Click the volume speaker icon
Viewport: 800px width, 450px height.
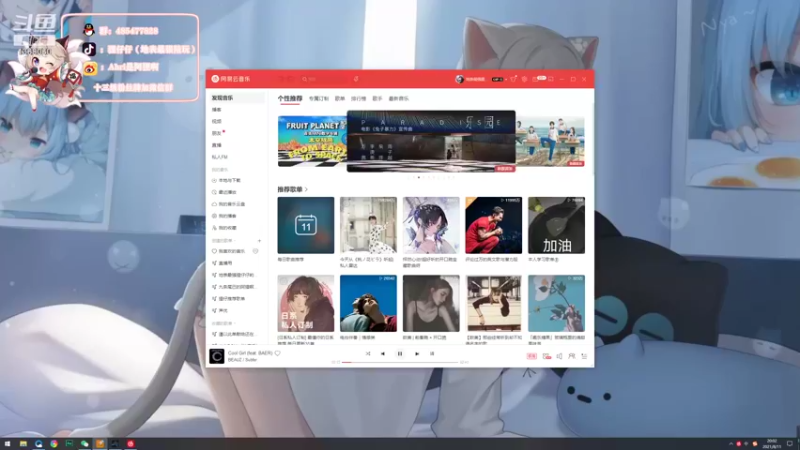coord(559,356)
